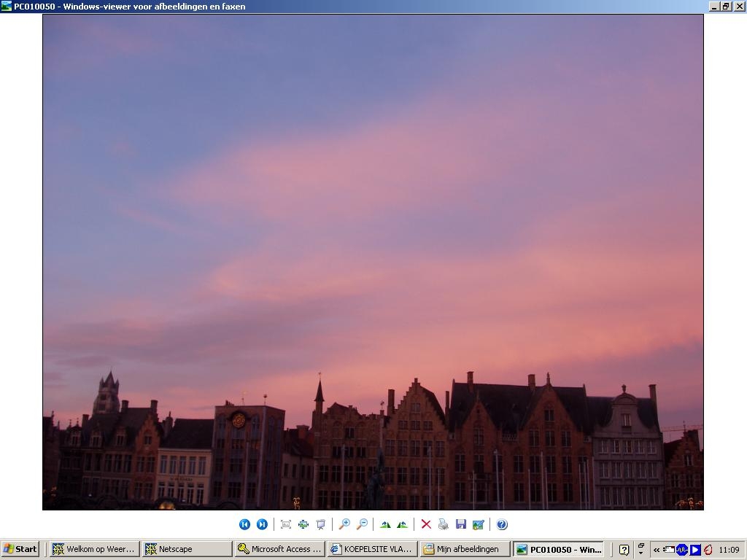Open the viewer Help icon
Screen dimensions: 747x560
[x=502, y=524]
